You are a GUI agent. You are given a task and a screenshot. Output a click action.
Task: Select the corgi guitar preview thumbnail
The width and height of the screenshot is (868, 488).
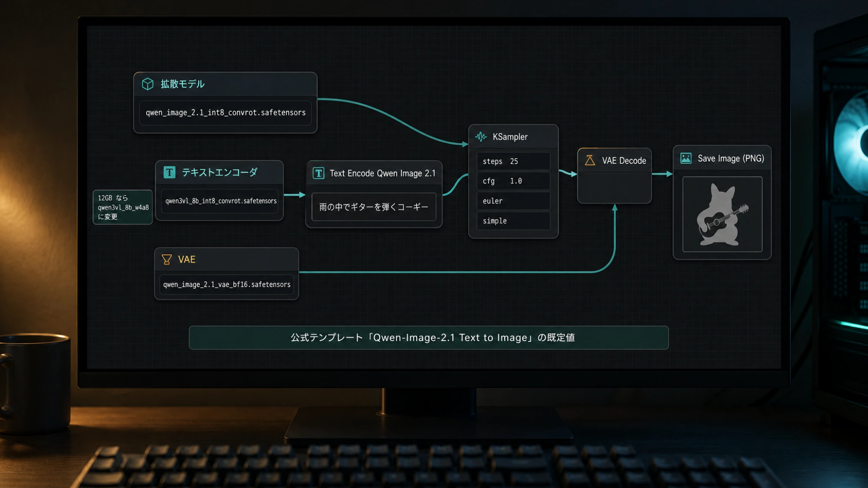[722, 214]
